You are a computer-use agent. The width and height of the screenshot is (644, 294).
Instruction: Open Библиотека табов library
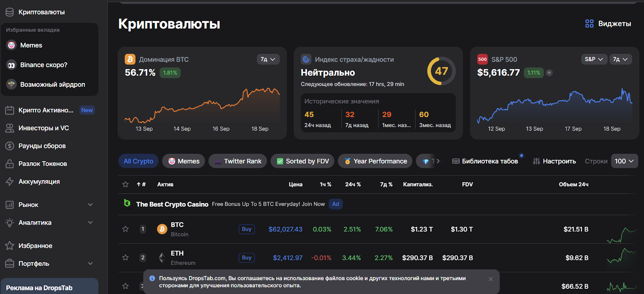(x=485, y=161)
